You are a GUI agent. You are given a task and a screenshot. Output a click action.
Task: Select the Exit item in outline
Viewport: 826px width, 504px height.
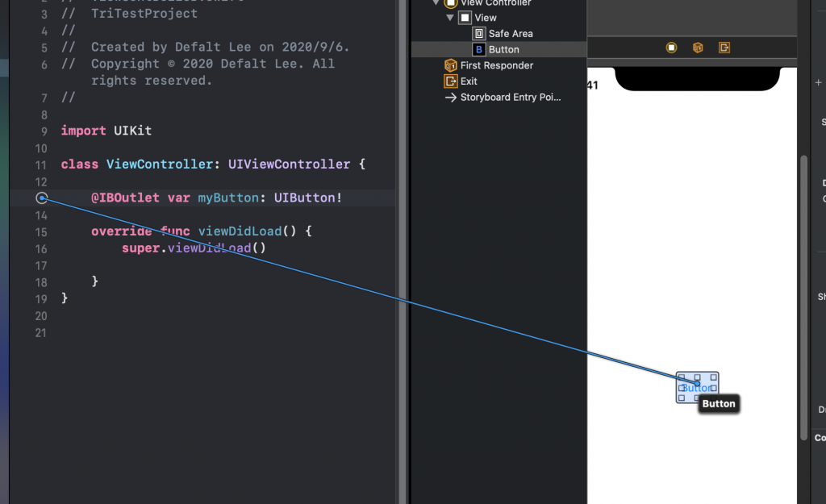(x=469, y=81)
